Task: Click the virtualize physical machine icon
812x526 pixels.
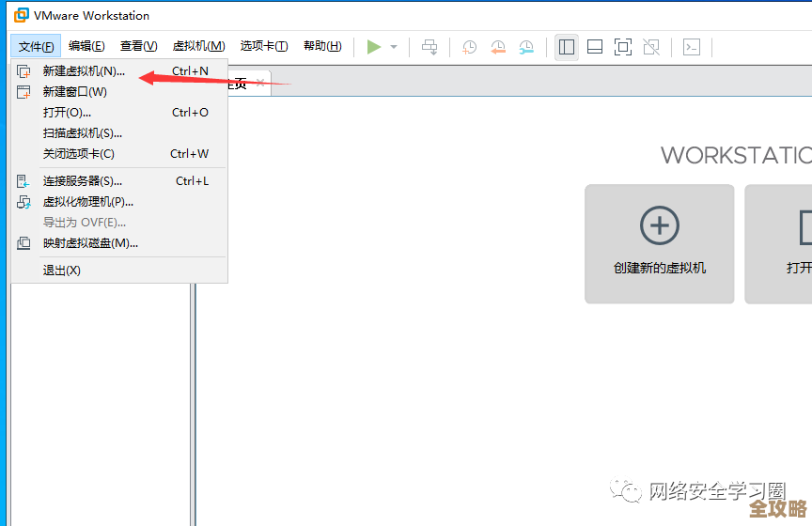Action: [x=23, y=202]
